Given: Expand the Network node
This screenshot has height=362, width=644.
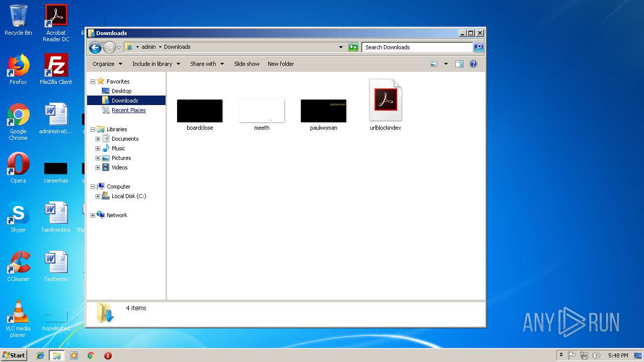Looking at the screenshot, I should (x=93, y=215).
